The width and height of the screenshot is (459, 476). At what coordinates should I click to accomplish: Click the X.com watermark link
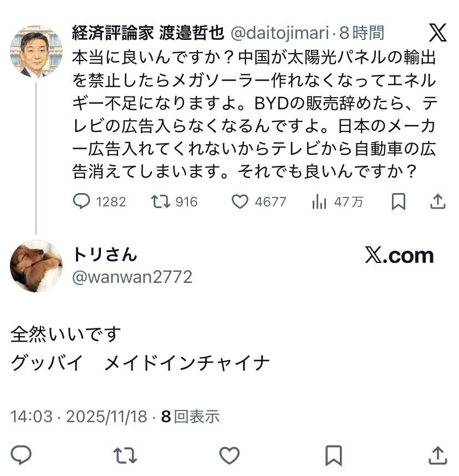[399, 255]
